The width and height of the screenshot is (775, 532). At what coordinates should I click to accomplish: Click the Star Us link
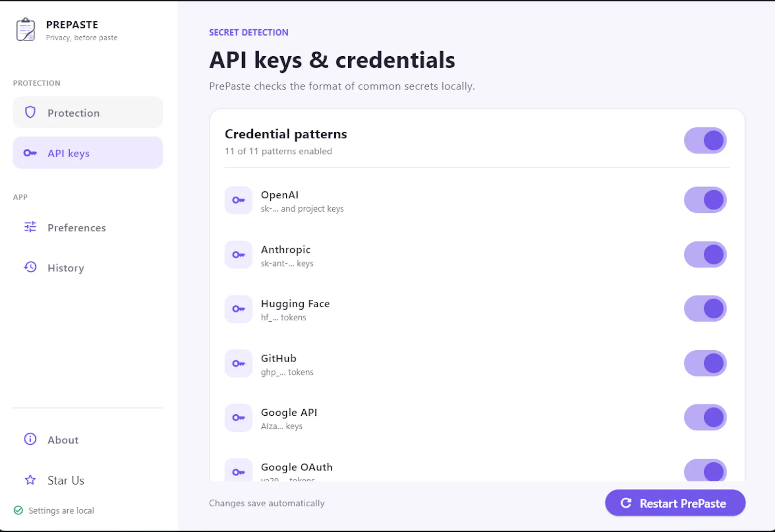88,480
